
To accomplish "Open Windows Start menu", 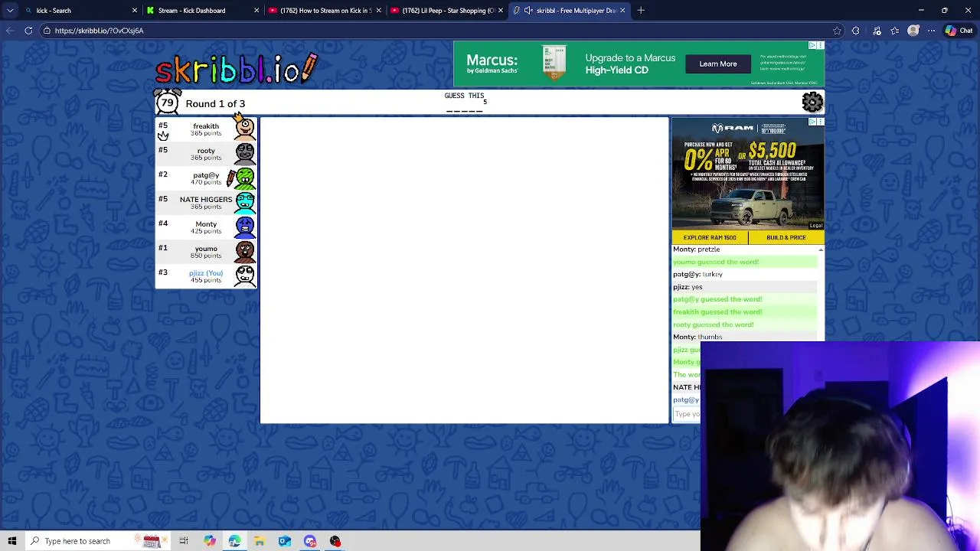I will click(x=12, y=541).
